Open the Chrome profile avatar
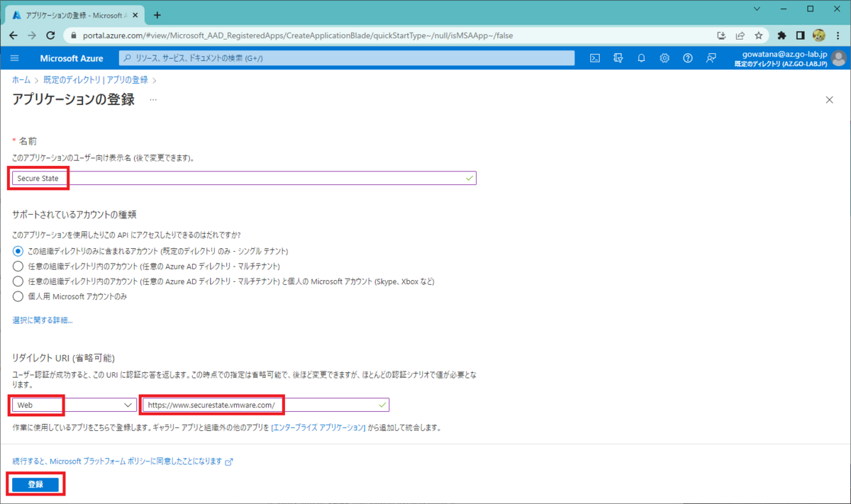The height and width of the screenshot is (504, 851). pyautogui.click(x=818, y=35)
